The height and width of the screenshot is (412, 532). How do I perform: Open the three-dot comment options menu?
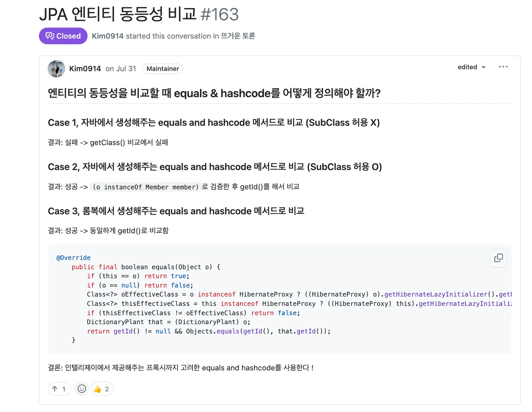503,67
